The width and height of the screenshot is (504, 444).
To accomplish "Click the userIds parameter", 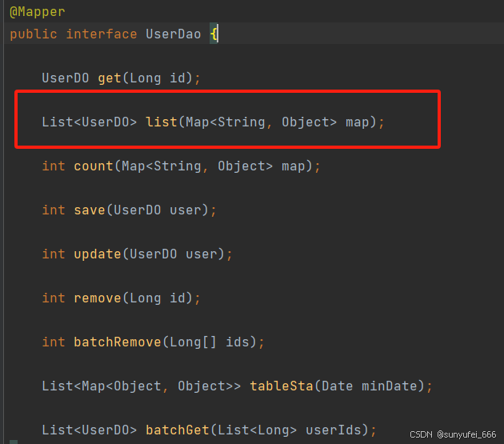I will coord(333,430).
